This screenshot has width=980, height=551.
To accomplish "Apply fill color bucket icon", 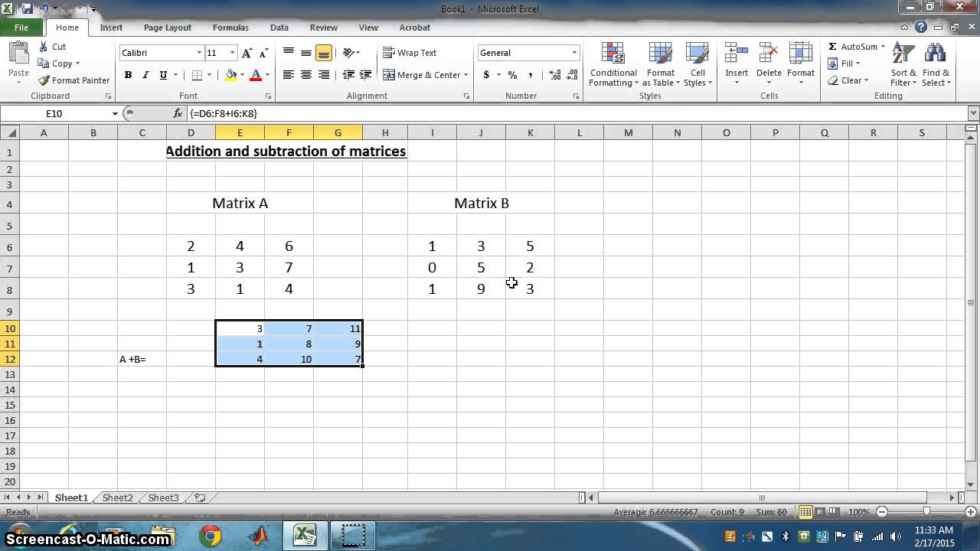I will click(230, 75).
